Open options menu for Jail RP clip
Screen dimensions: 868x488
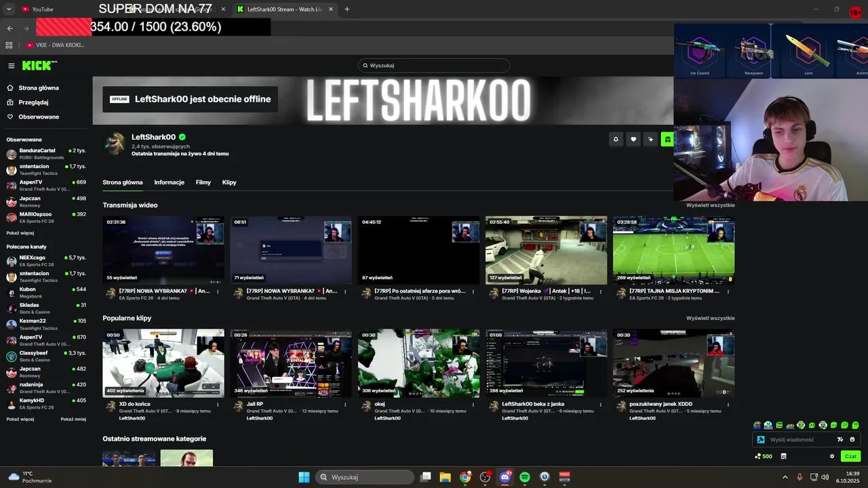click(x=345, y=405)
